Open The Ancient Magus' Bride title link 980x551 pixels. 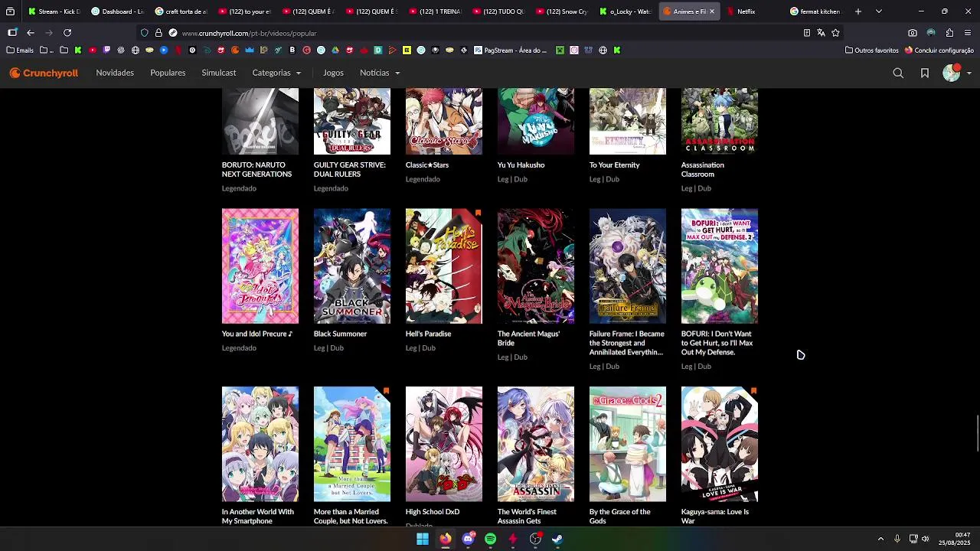pos(528,338)
